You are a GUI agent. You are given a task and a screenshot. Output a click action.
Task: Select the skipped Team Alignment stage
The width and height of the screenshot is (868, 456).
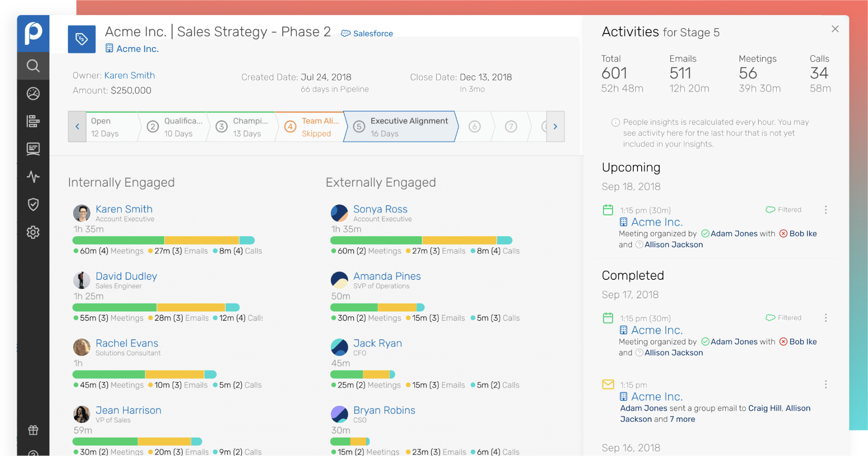[312, 127]
